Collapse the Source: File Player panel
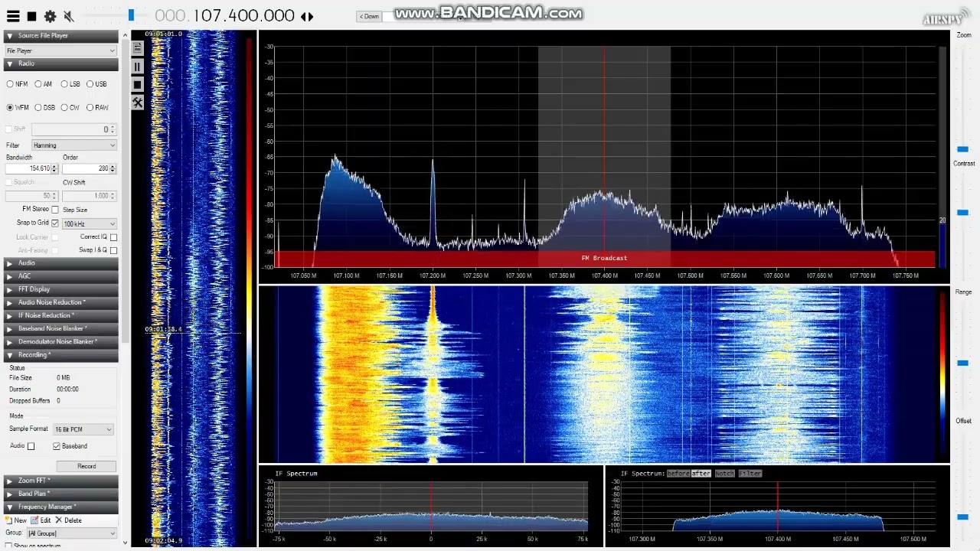This screenshot has height=551, width=980. coord(61,36)
